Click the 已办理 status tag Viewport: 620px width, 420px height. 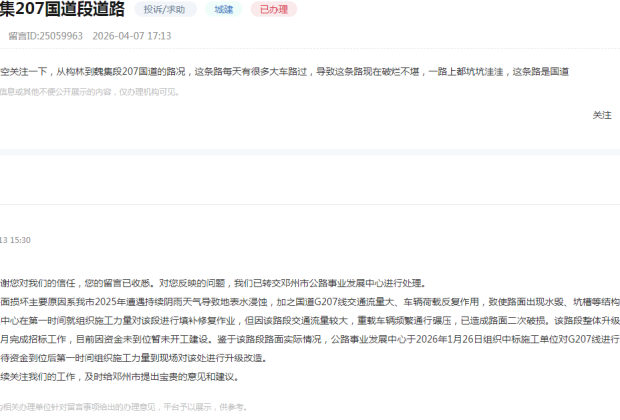273,9
